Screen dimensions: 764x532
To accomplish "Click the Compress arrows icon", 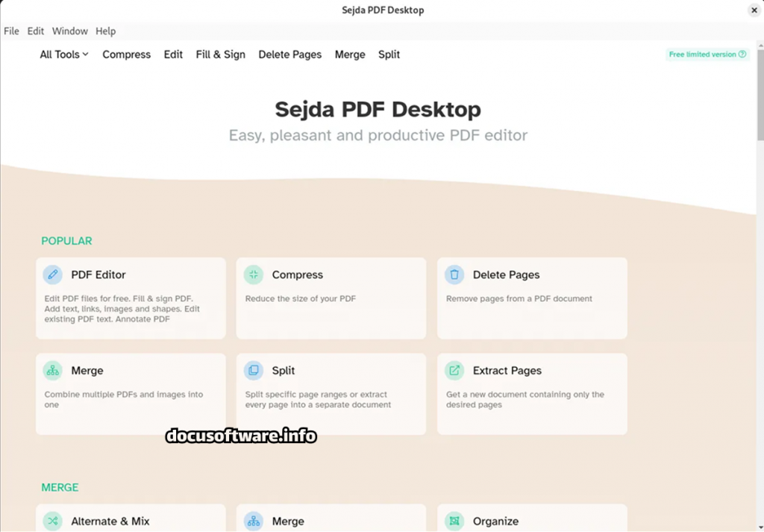I will (x=254, y=275).
